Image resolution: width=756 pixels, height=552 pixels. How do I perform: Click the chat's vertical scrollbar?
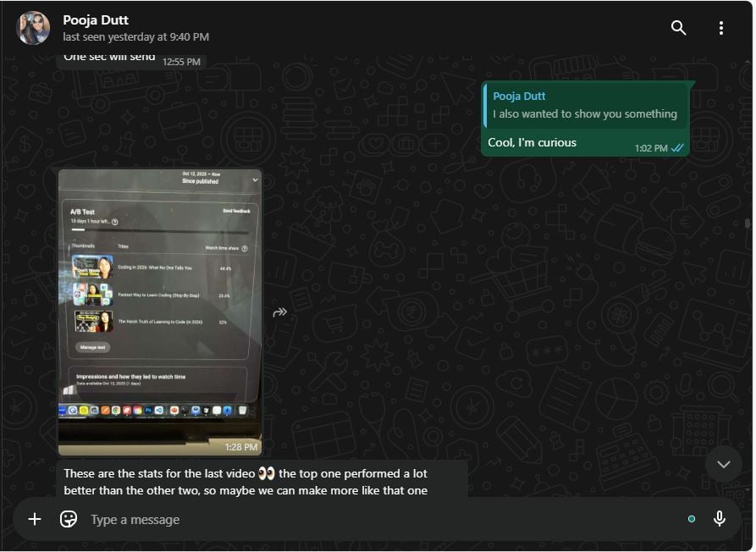[747, 224]
